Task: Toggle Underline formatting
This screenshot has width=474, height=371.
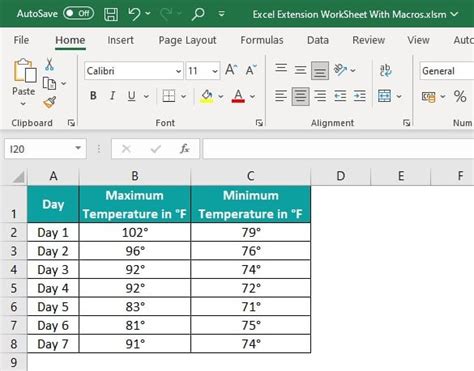Action: point(132,96)
